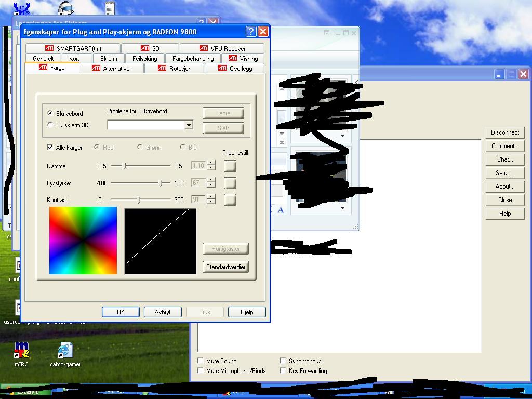The width and height of the screenshot is (532, 399).
Task: Click the Gamma value field showing 1.10
Action: coord(199,166)
